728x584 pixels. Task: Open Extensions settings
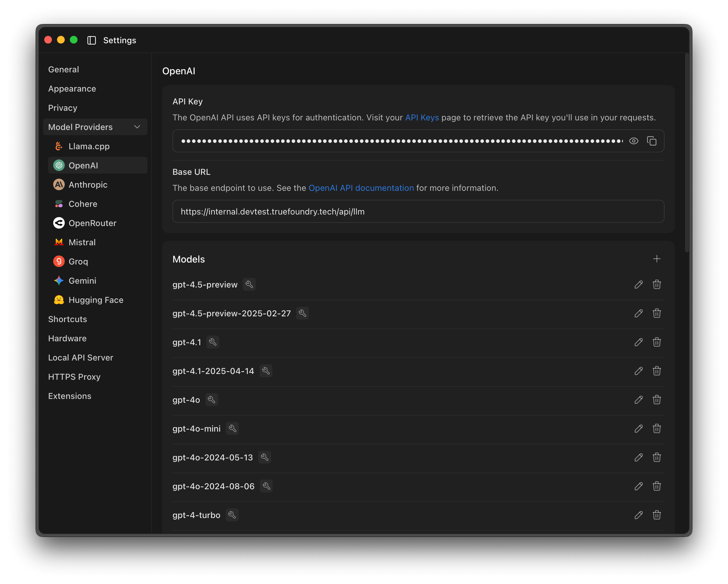point(70,396)
